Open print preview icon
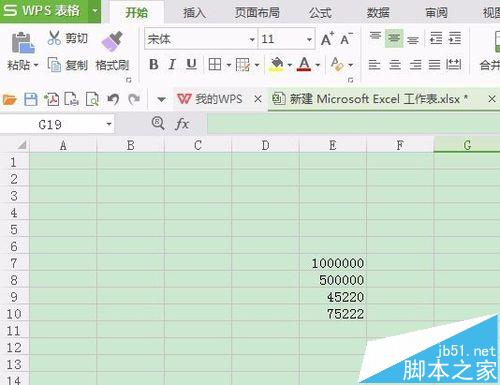 pos(92,99)
